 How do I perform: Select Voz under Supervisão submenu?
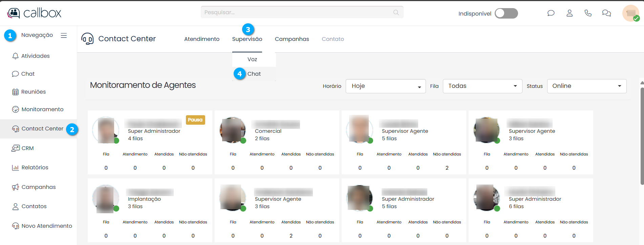click(x=252, y=59)
